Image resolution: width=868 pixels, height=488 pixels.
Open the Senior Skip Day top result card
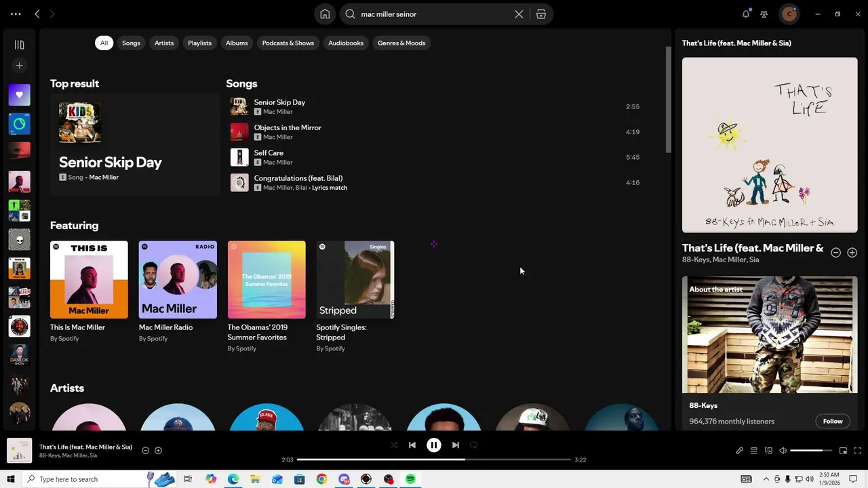point(135,144)
